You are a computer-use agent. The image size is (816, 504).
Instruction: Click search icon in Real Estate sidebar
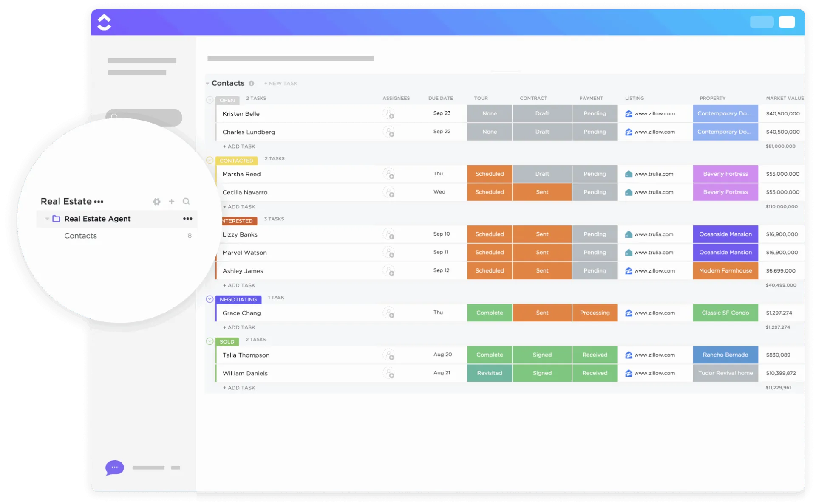[186, 201]
